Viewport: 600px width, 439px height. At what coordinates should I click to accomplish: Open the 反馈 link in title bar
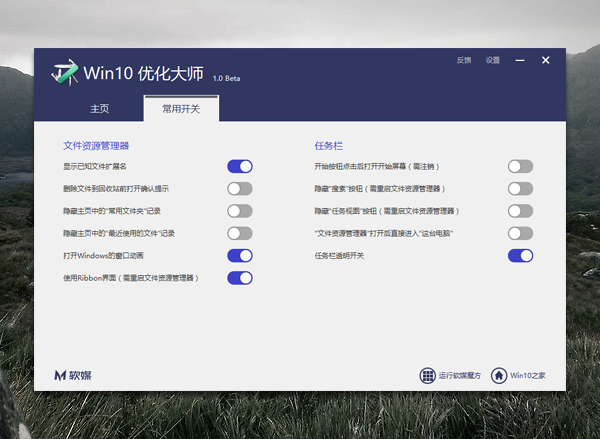[x=464, y=61]
